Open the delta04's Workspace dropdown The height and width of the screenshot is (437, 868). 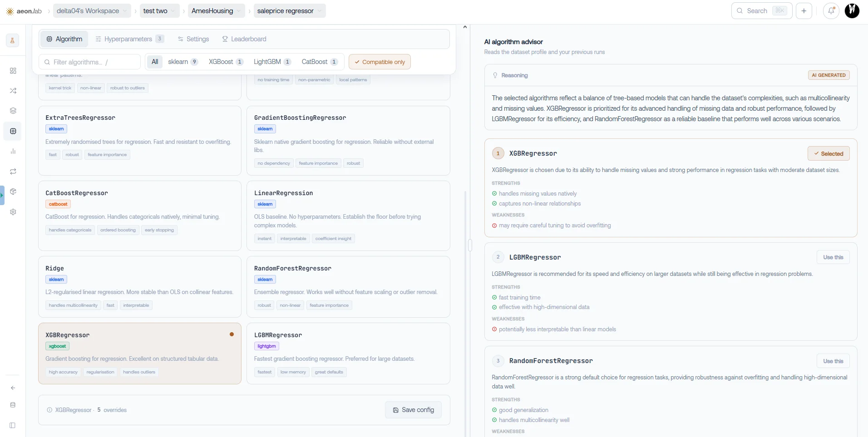(x=92, y=11)
